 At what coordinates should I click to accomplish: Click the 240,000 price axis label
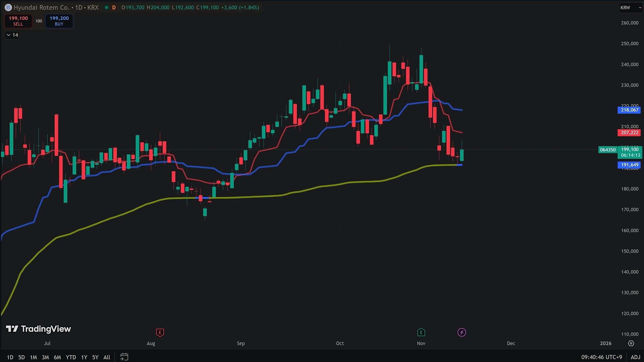click(x=630, y=64)
